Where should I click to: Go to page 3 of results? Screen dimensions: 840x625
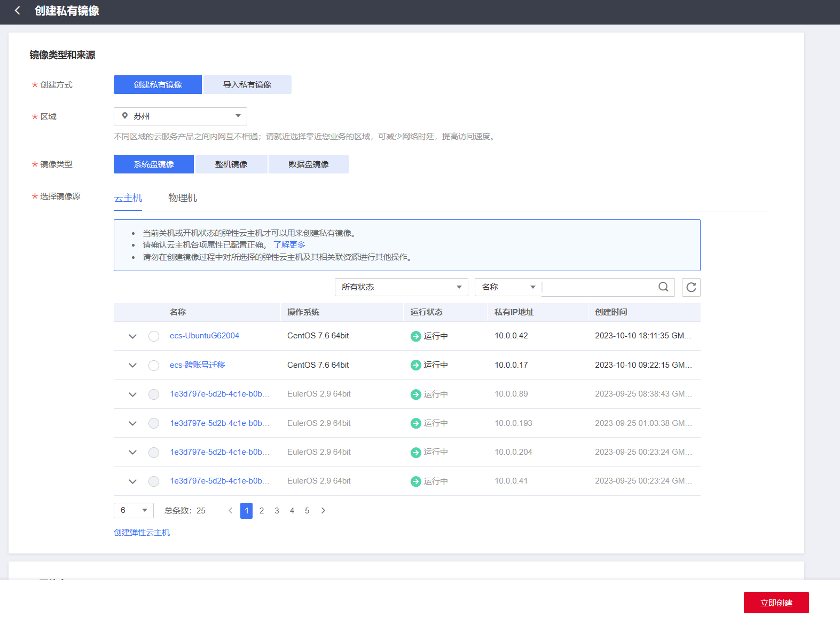pos(277,511)
